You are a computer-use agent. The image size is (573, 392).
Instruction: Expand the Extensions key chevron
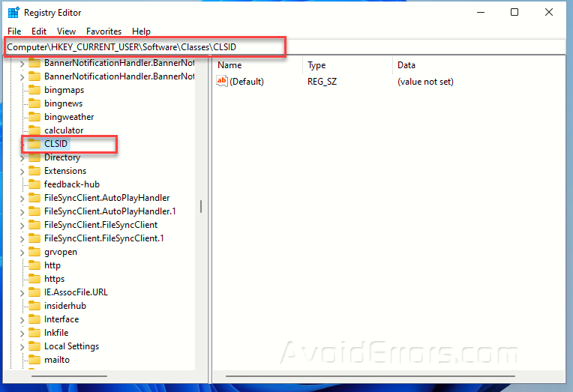click(22, 172)
